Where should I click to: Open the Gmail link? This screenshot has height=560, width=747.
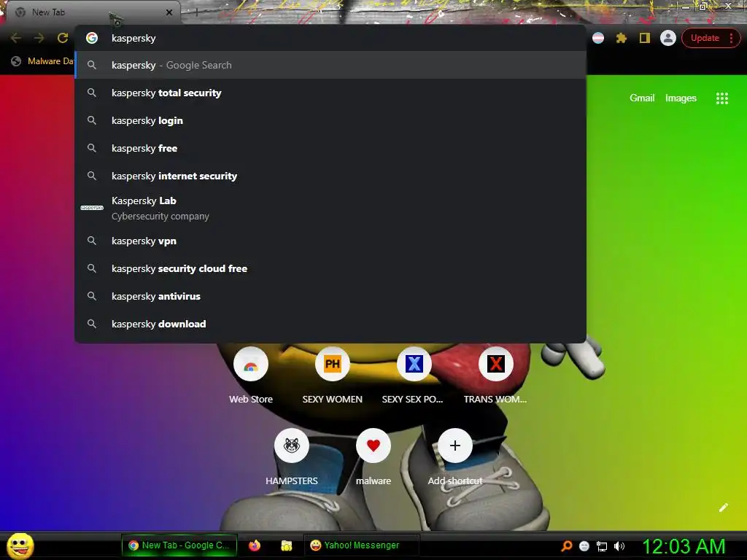(642, 98)
